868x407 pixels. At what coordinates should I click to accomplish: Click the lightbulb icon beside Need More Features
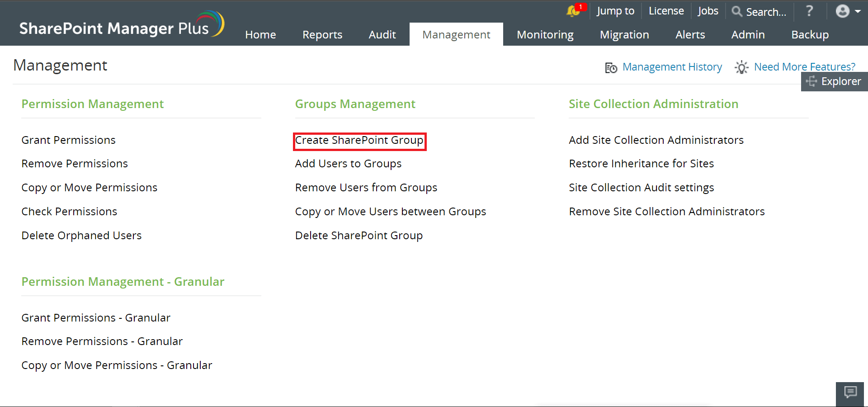click(x=741, y=67)
